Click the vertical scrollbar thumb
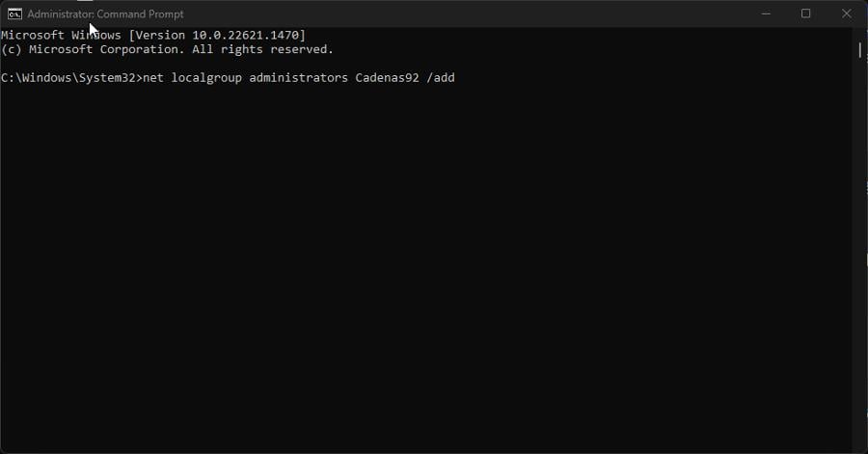 point(859,49)
